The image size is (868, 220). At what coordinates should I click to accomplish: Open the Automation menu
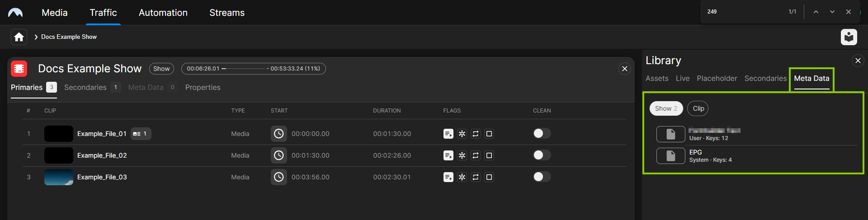click(x=163, y=13)
